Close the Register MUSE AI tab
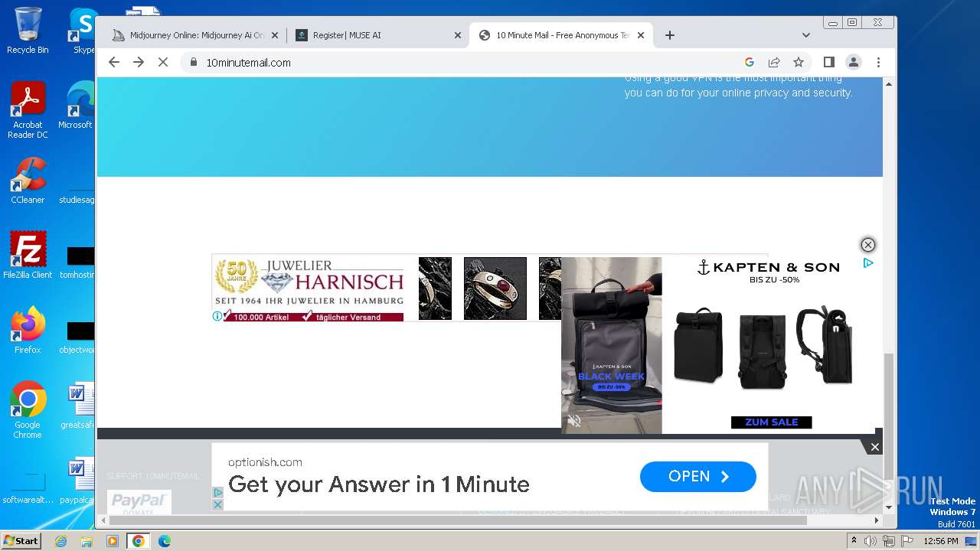Image resolution: width=980 pixels, height=551 pixels. pyautogui.click(x=458, y=35)
